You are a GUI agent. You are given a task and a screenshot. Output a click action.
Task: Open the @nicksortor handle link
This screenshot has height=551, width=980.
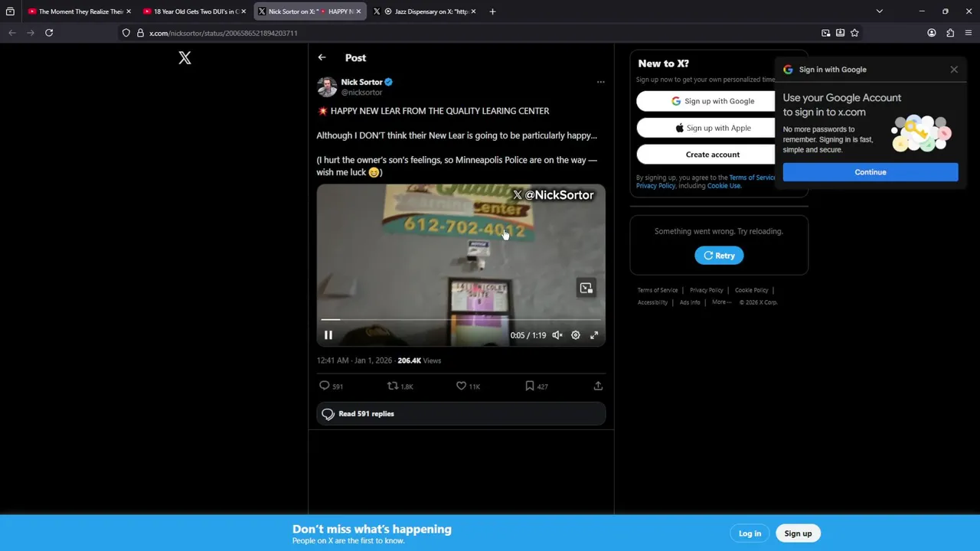pos(361,93)
